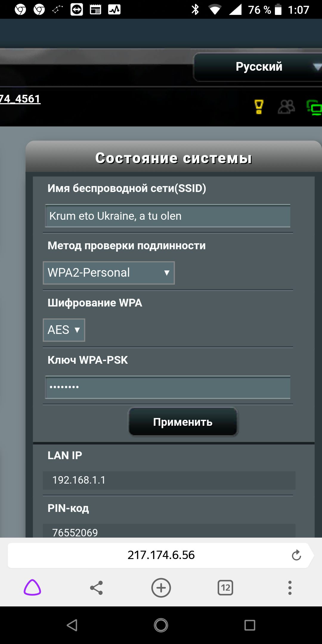
Task: Edit the SSID name input field
Action: click(168, 216)
